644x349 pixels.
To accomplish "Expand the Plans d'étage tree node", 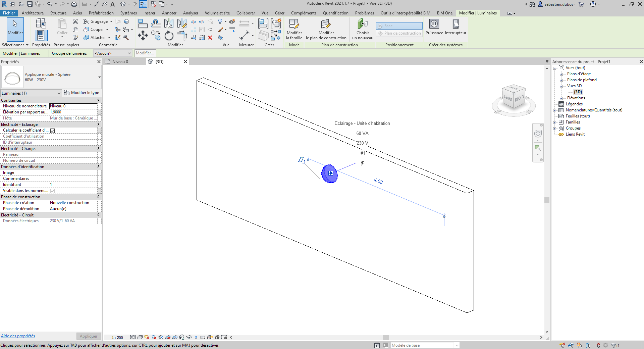I will (561, 74).
